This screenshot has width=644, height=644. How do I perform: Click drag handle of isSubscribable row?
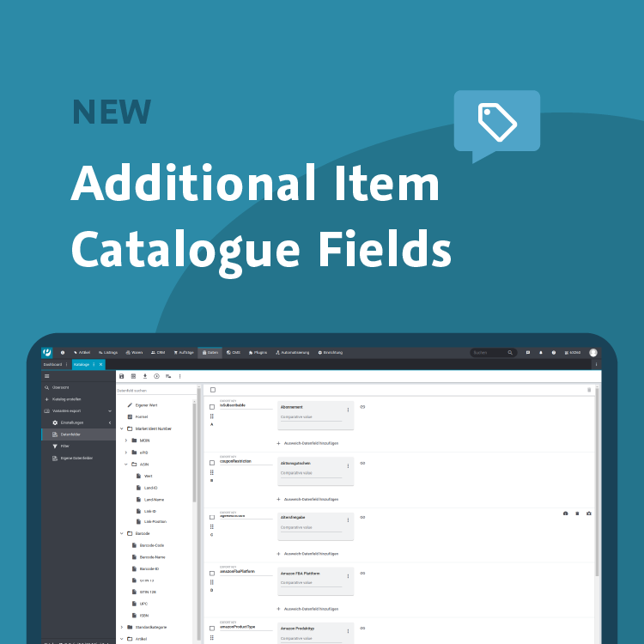212,416
